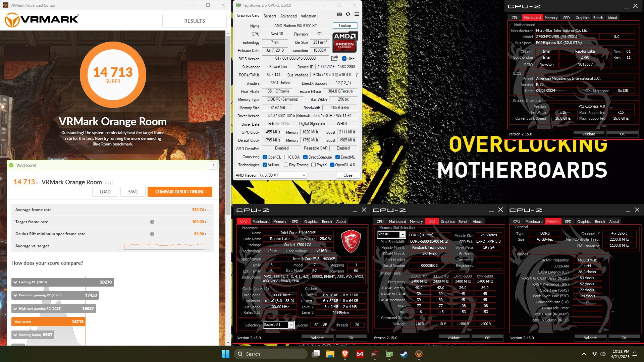Expand the Gaming PC (2023) comparison bar

63,282
